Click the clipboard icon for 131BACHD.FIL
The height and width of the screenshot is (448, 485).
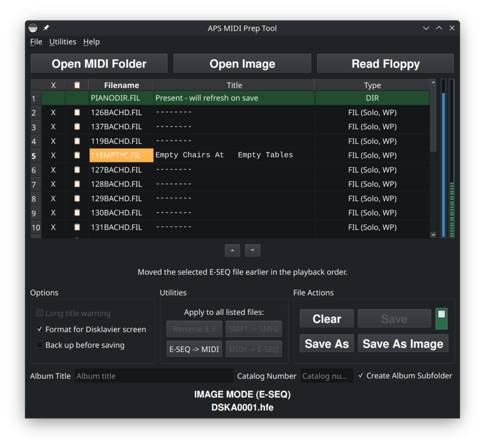(x=76, y=227)
